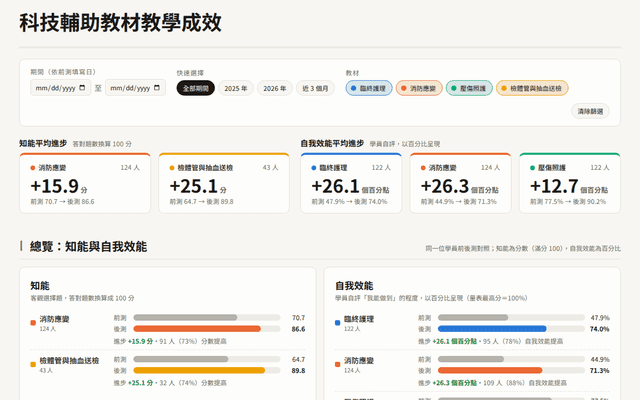Click the 前測 64.7 → 後測 89.8 text

point(202,202)
